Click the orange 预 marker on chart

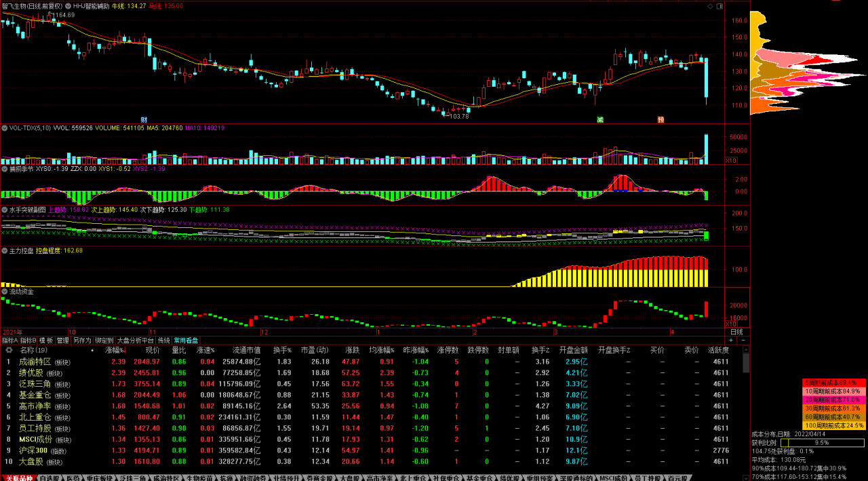(660, 120)
